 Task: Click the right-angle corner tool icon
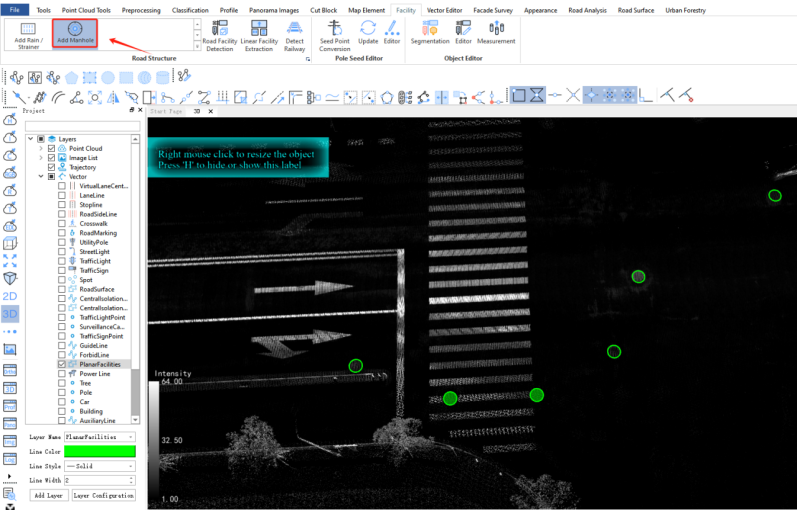(646, 95)
